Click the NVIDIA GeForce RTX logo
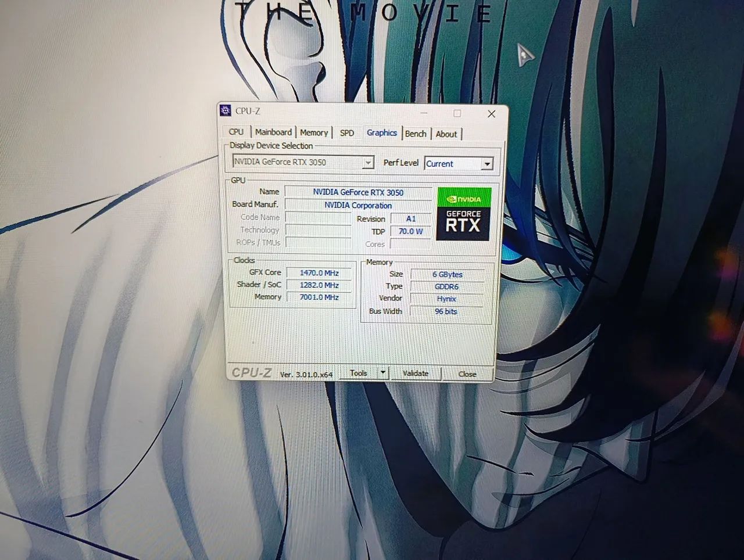Image resolution: width=744 pixels, height=560 pixels. point(464,214)
